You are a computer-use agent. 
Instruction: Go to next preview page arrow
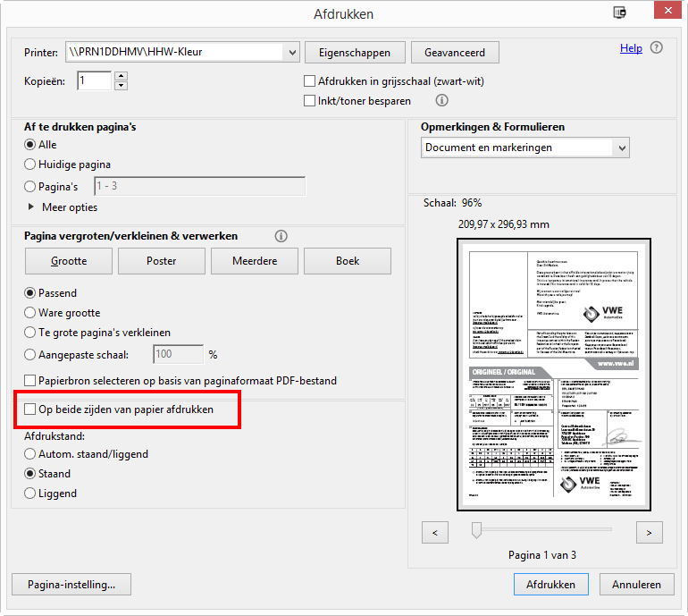coord(649,532)
